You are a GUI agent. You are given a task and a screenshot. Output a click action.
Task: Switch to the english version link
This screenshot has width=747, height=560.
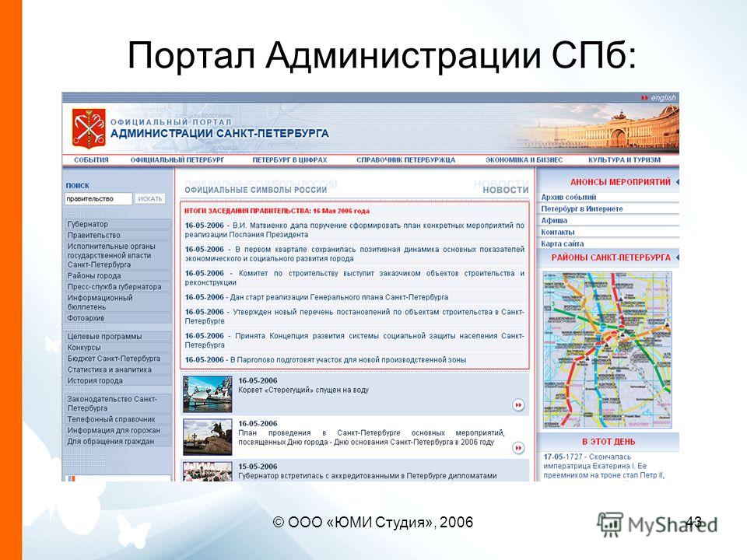point(663,98)
